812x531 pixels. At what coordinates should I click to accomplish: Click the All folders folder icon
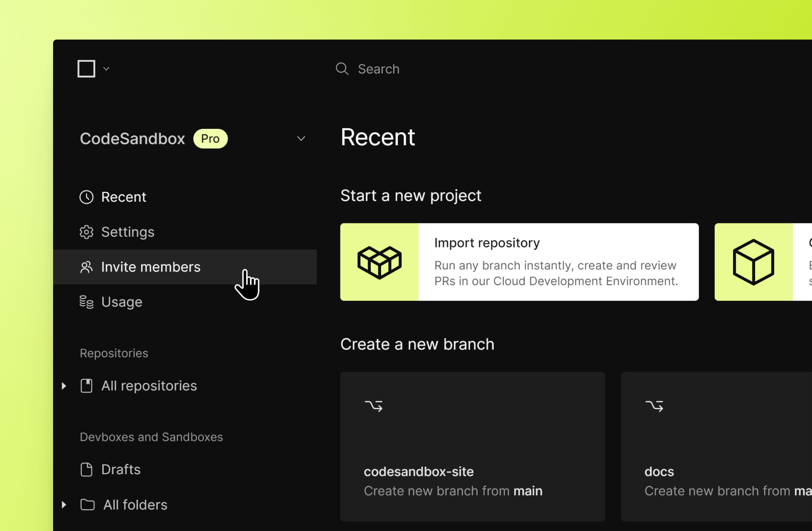pyautogui.click(x=88, y=505)
